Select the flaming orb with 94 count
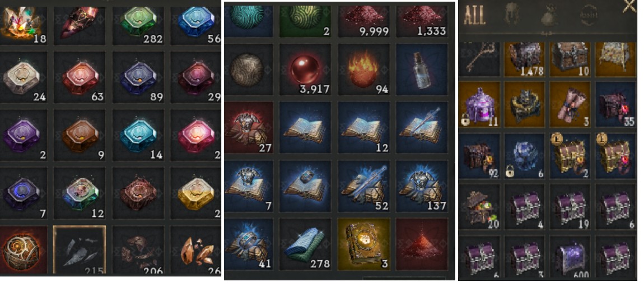644x287 pixels. tap(364, 70)
